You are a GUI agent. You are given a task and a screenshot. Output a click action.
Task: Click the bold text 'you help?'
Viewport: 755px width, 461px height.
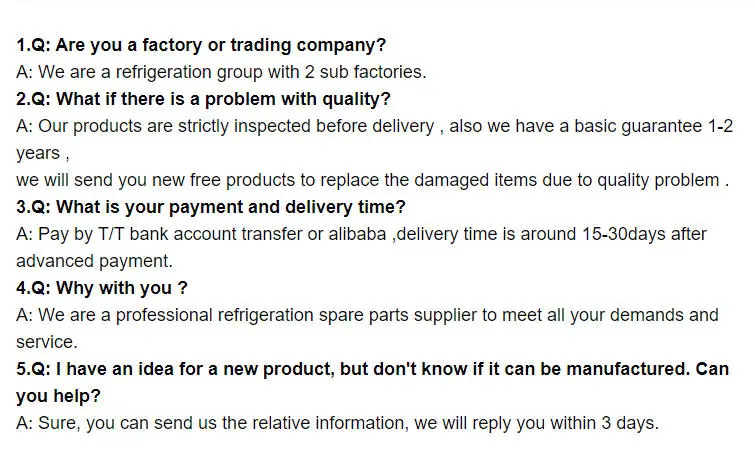click(x=58, y=396)
